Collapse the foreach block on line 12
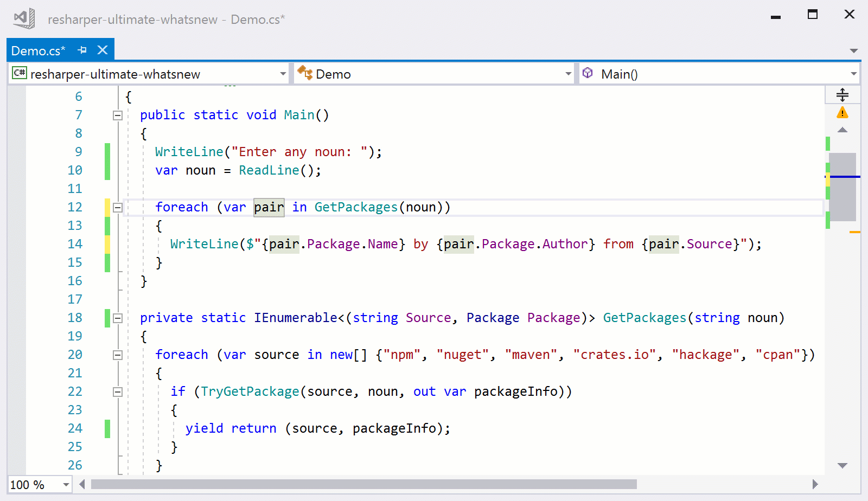Viewport: 868px width, 501px height. coord(117,207)
